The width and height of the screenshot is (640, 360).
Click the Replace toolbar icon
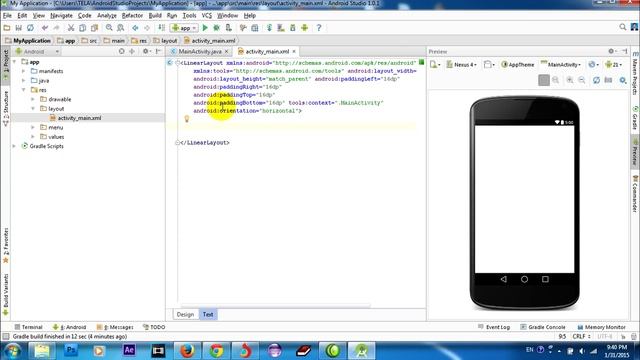coord(121,28)
